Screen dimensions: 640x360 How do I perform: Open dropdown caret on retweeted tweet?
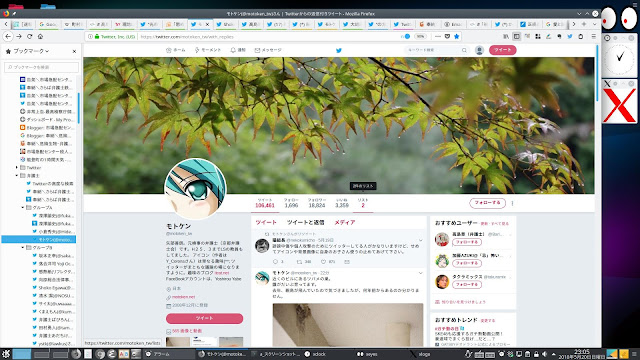(420, 240)
